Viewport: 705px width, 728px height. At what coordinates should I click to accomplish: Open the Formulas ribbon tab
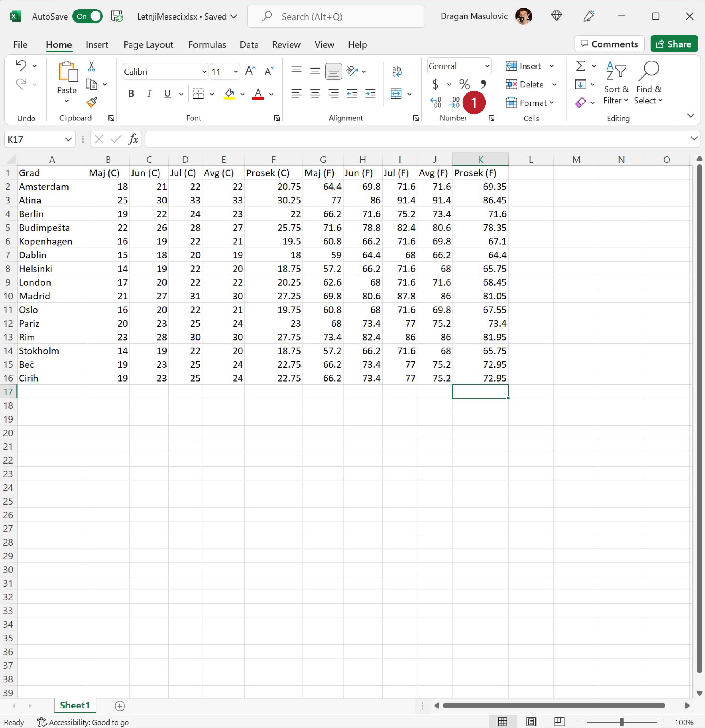click(x=207, y=44)
